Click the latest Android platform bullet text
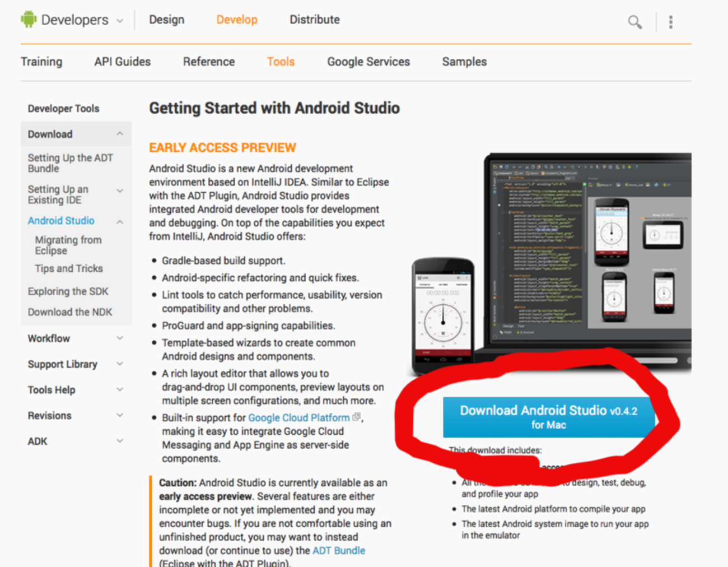Viewport: 728px width, 567px height. point(553,509)
